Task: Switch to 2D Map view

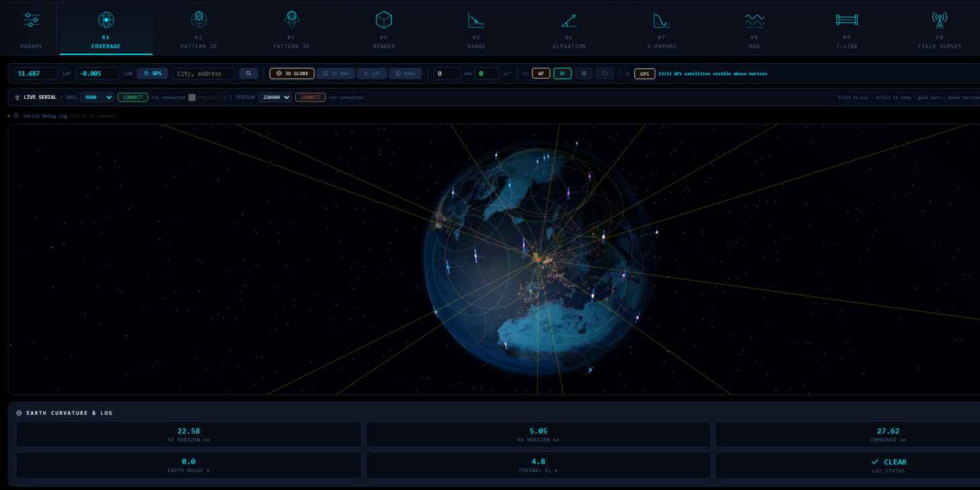Action: [x=335, y=73]
